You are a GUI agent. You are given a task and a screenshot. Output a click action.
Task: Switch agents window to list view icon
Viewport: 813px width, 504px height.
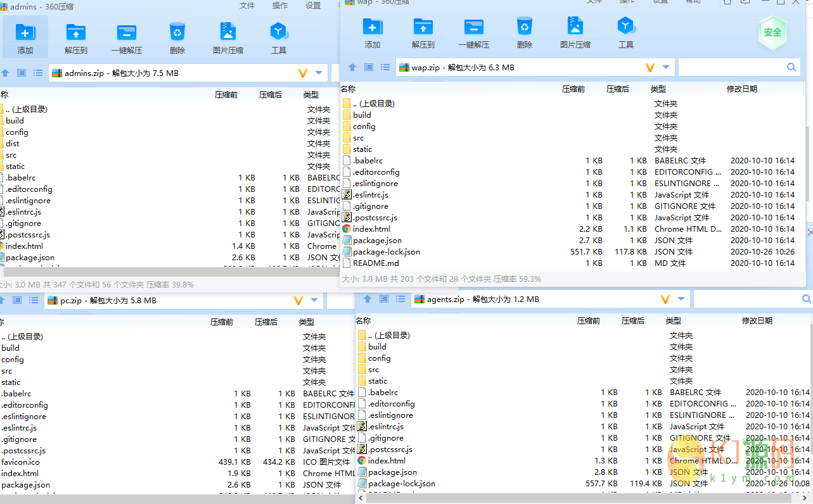coord(400,299)
